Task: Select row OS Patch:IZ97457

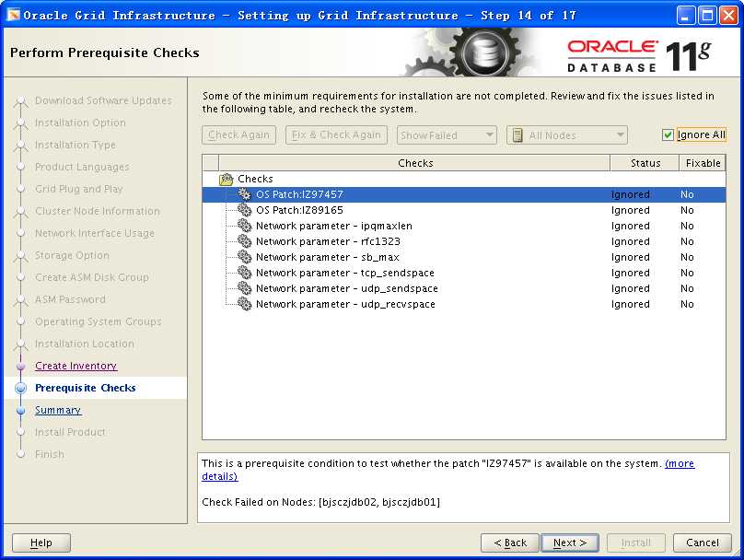Action: point(463,194)
